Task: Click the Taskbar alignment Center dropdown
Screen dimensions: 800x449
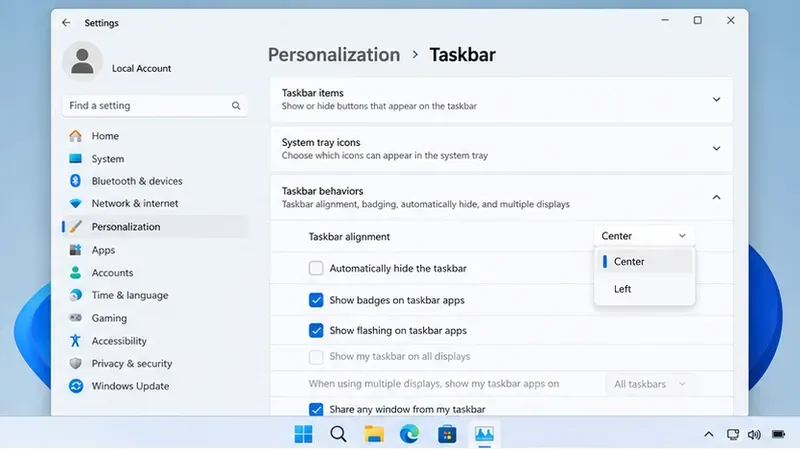Action: (644, 236)
